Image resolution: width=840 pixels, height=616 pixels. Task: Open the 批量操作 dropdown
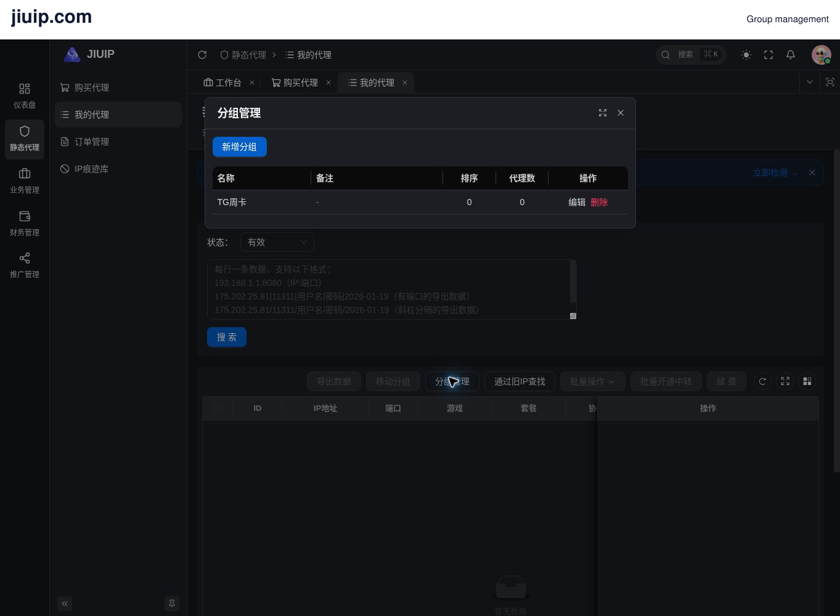coord(592,381)
